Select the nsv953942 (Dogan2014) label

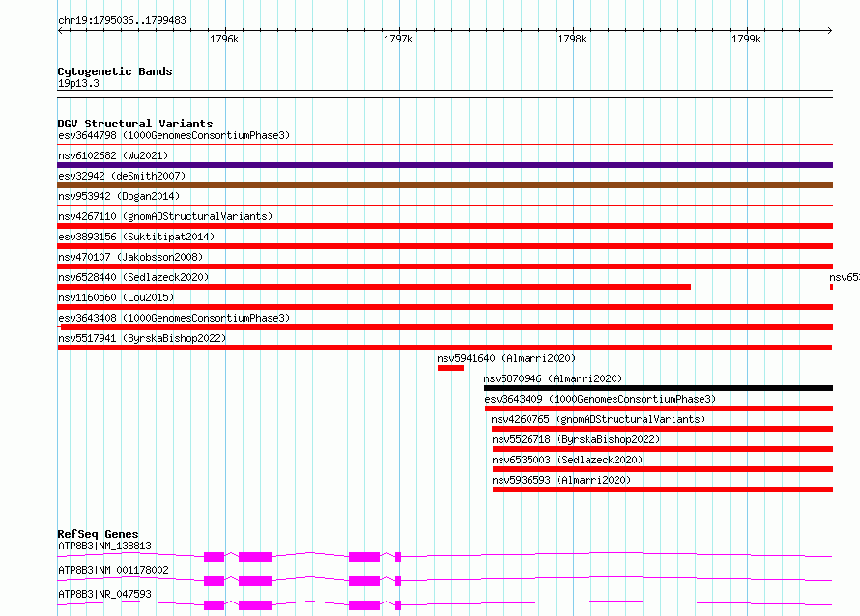[x=119, y=196]
